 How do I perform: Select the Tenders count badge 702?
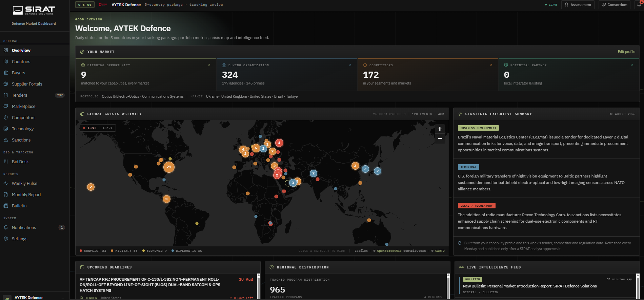60,95
